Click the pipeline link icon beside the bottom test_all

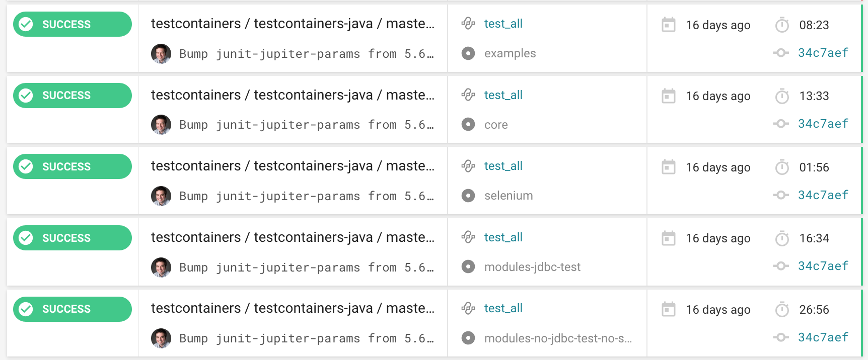(468, 308)
